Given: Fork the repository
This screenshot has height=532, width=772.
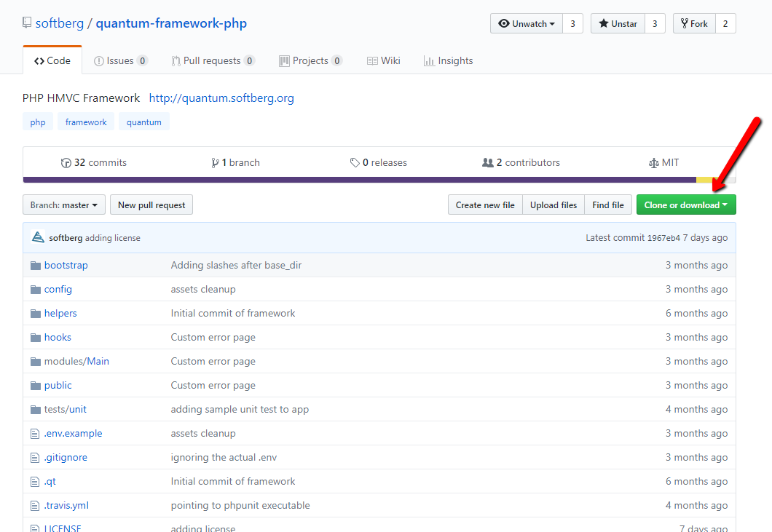Looking at the screenshot, I should coord(694,23).
